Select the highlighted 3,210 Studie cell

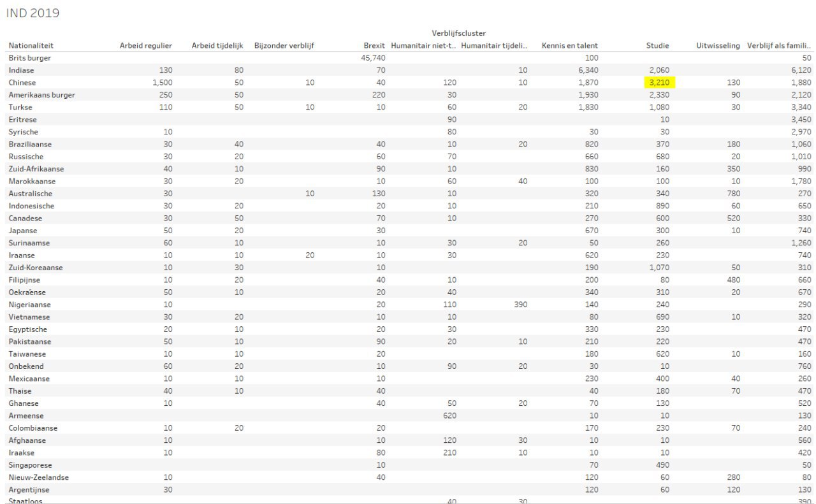tap(659, 82)
